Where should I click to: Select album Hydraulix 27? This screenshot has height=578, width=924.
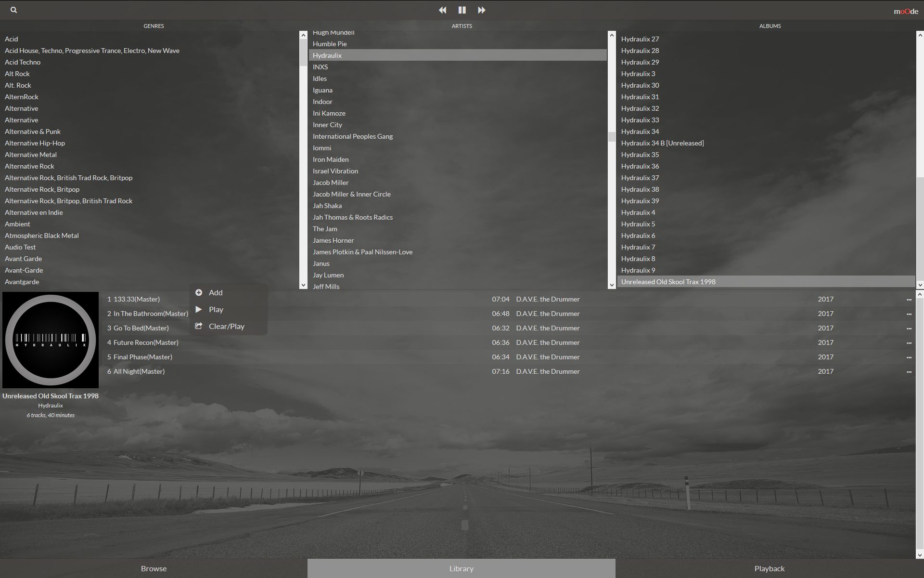pos(640,39)
